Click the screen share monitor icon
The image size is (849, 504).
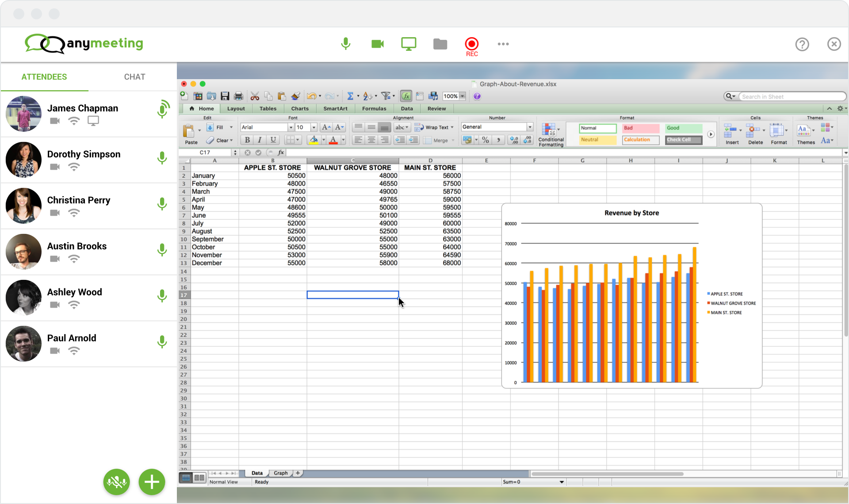pyautogui.click(x=408, y=44)
